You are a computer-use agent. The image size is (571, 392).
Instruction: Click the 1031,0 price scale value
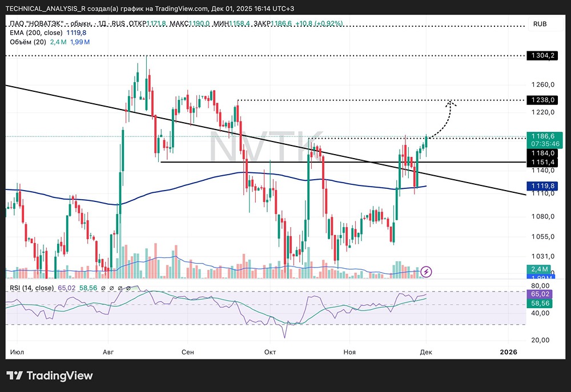[542, 256]
